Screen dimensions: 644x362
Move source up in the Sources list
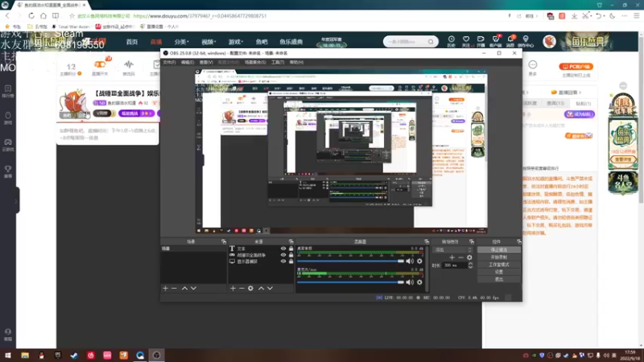(261, 289)
